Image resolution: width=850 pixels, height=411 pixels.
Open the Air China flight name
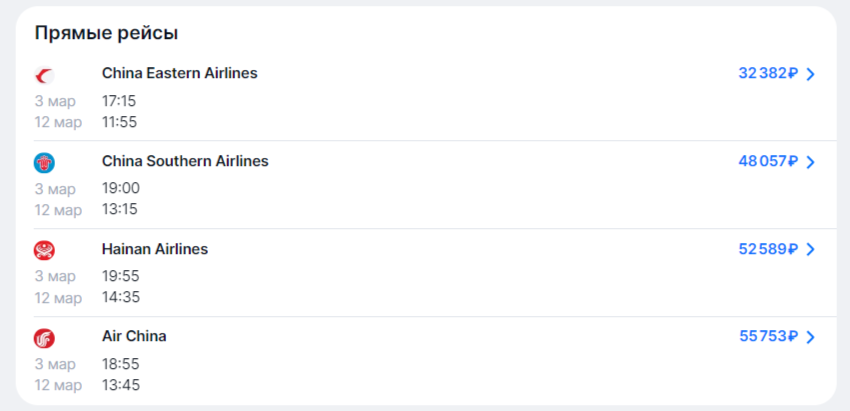(x=134, y=336)
